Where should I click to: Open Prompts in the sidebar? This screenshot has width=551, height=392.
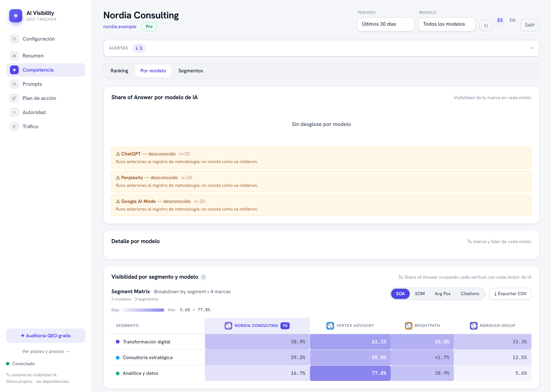tap(46, 84)
